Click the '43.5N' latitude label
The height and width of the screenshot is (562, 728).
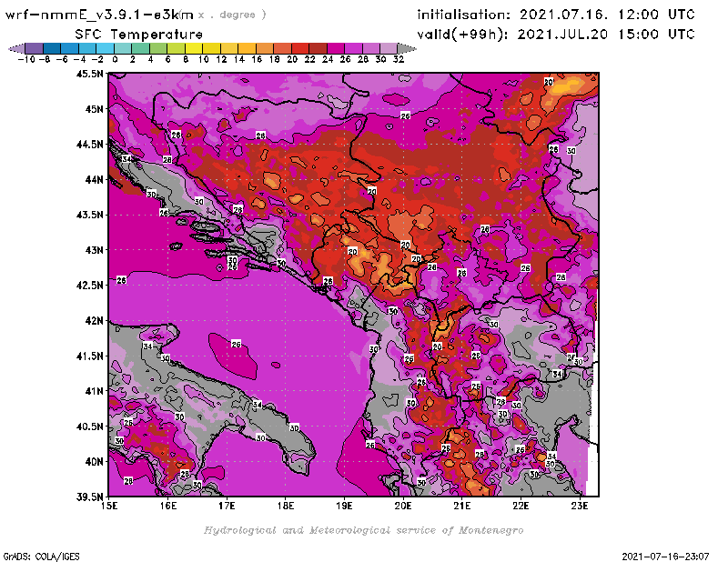tap(90, 215)
